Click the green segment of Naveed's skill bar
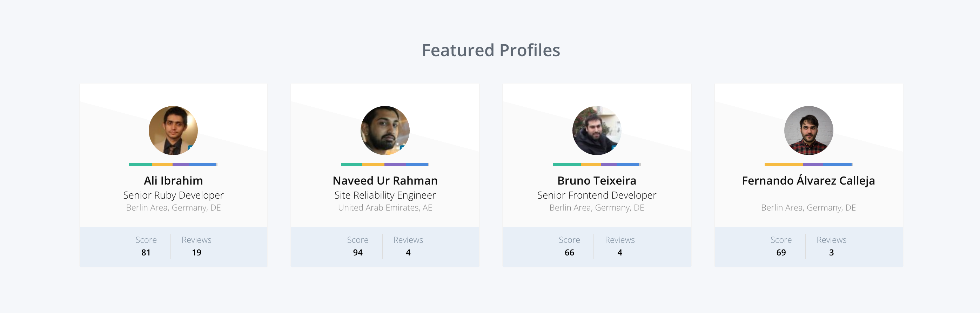Viewport: 980px width, 313px height. pyautogui.click(x=351, y=165)
